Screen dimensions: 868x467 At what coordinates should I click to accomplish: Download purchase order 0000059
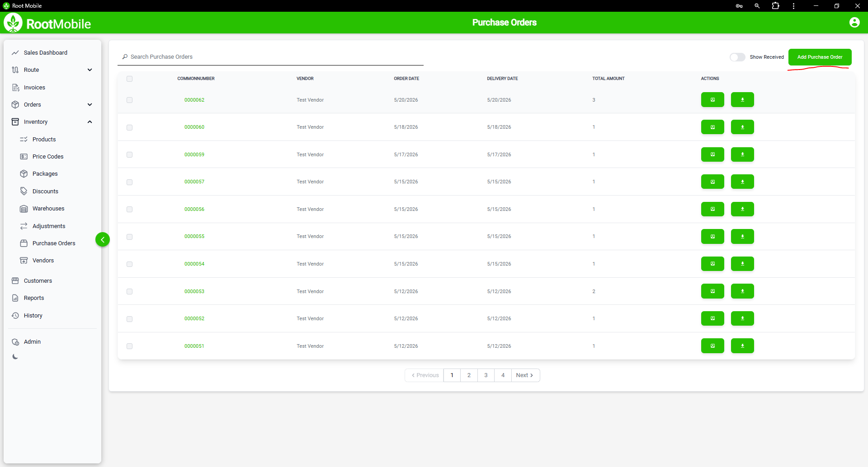tap(742, 154)
